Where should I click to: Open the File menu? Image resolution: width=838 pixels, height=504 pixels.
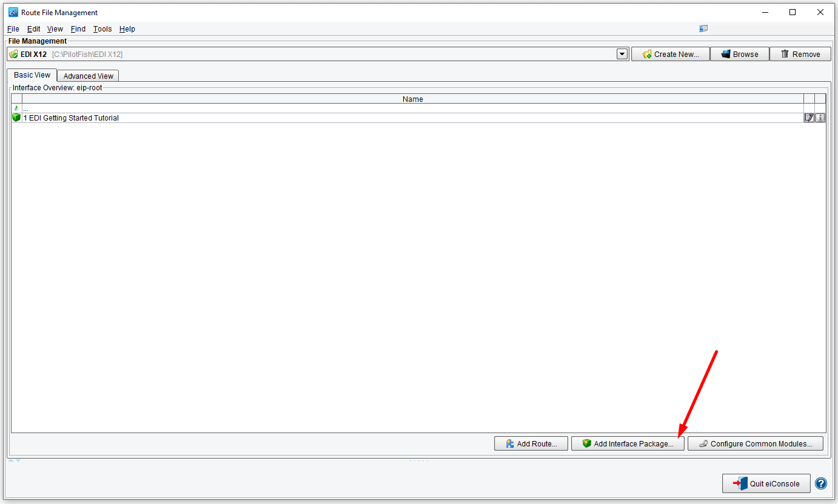tap(13, 29)
